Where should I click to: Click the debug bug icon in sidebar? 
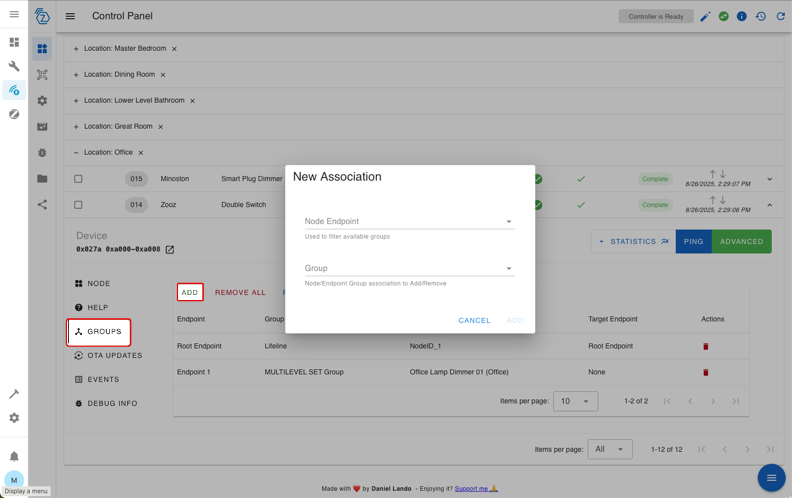tap(42, 153)
